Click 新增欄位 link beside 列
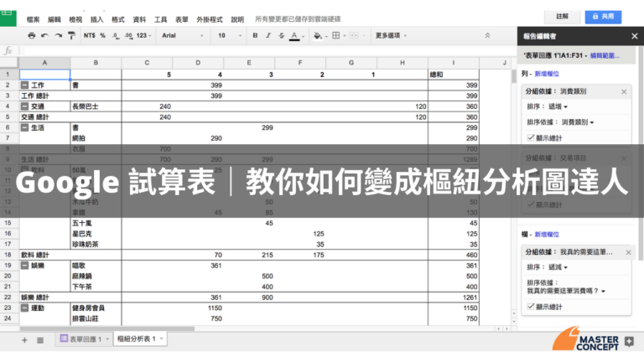The height and width of the screenshot is (362, 644). click(547, 74)
